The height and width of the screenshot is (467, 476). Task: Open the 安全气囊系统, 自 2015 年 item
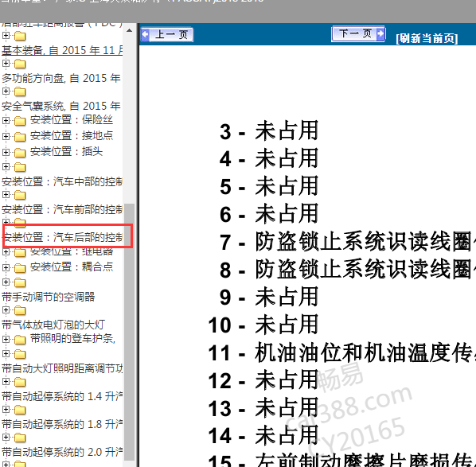click(61, 106)
